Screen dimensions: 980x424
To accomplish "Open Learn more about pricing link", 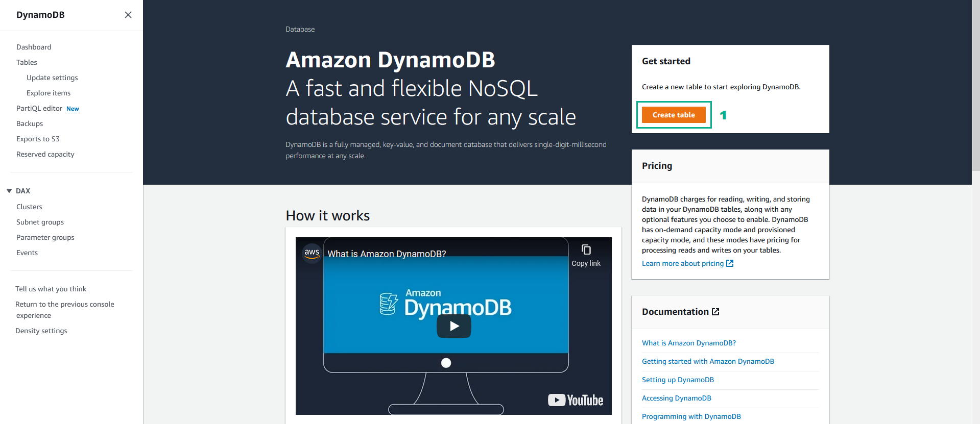I will coord(683,263).
